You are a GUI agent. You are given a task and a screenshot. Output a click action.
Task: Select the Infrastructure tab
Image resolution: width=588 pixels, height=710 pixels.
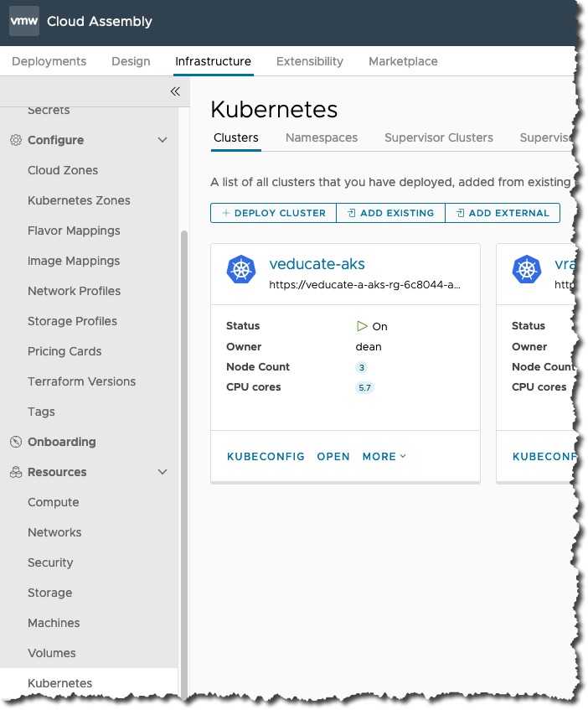tap(213, 61)
